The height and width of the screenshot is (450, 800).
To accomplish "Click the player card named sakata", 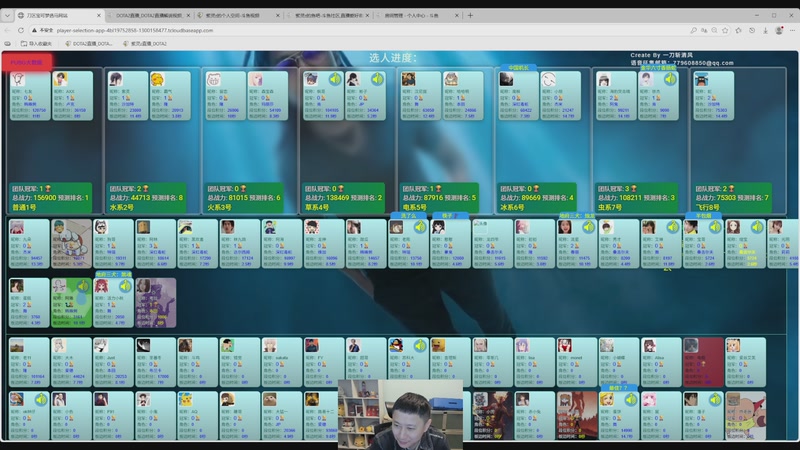I will 282,362.
